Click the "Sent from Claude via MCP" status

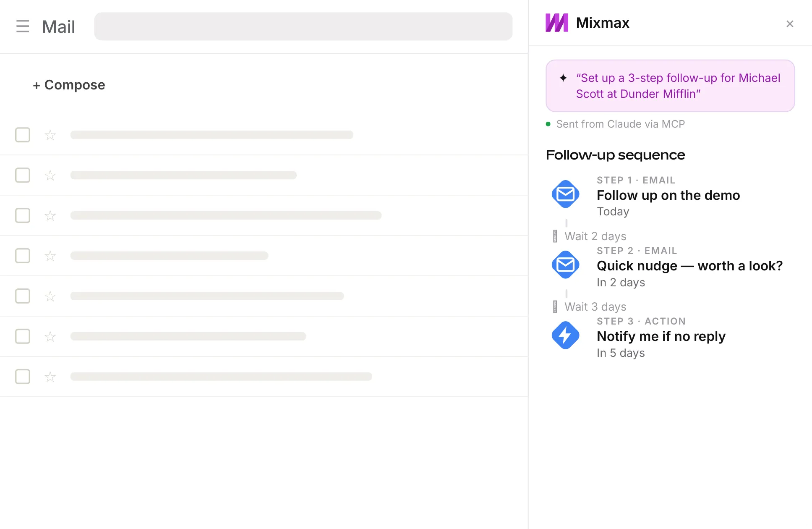pyautogui.click(x=620, y=124)
